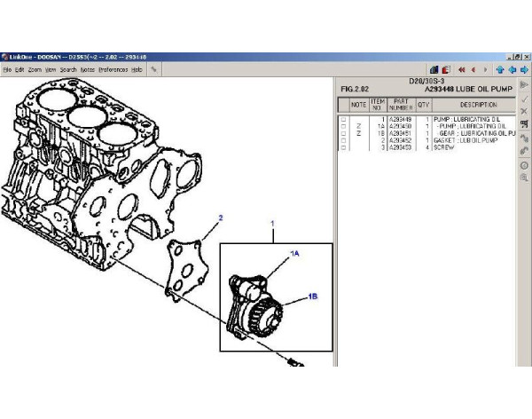Check the box for part A293449

pyautogui.click(x=344, y=119)
